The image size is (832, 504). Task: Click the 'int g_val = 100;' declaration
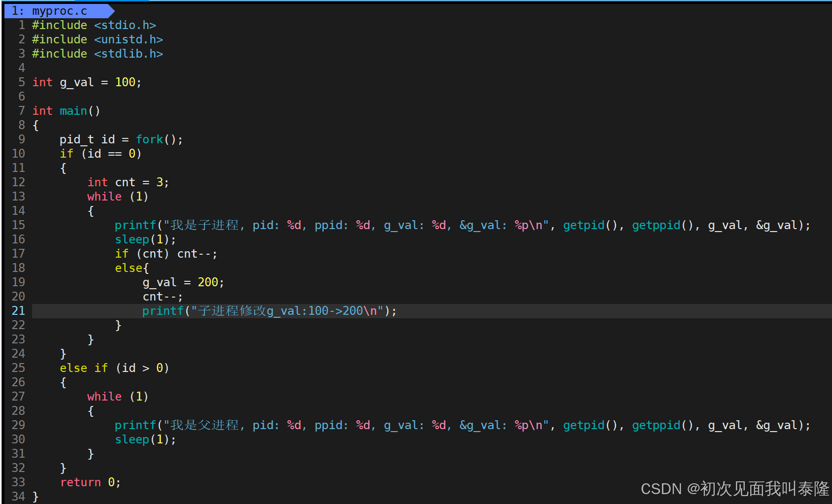tap(87, 82)
